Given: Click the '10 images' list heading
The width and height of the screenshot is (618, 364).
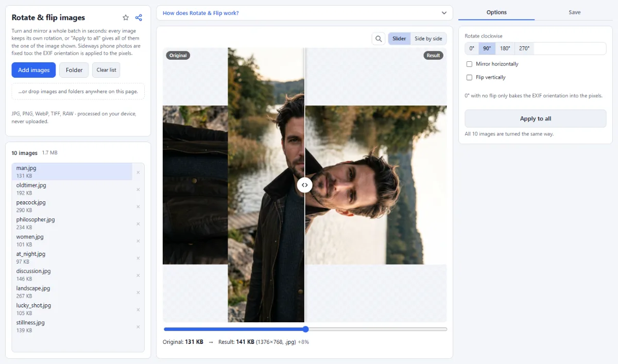Looking at the screenshot, I should [25, 153].
